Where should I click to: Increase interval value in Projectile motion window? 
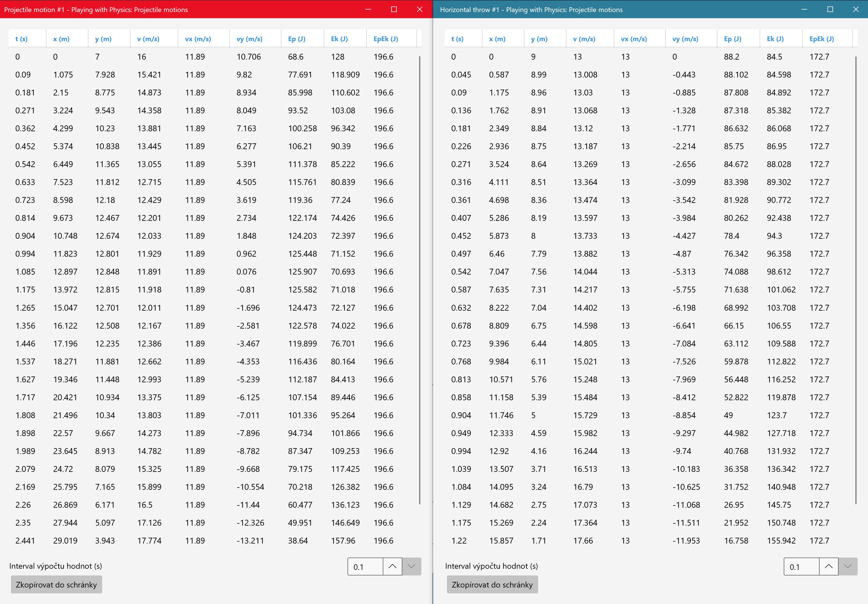tap(392, 566)
